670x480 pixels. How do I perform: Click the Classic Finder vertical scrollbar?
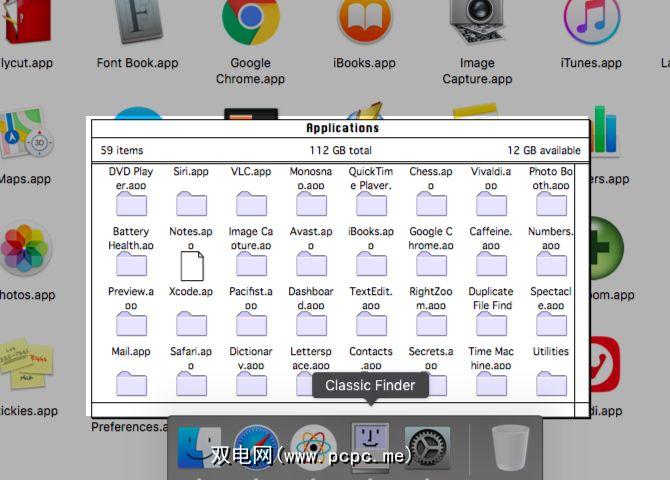582,283
